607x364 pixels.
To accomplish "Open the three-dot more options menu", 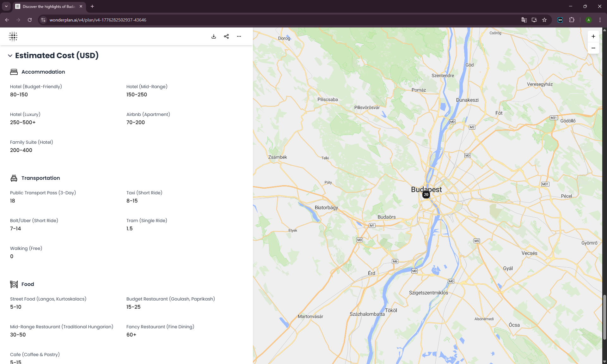I will (x=239, y=36).
